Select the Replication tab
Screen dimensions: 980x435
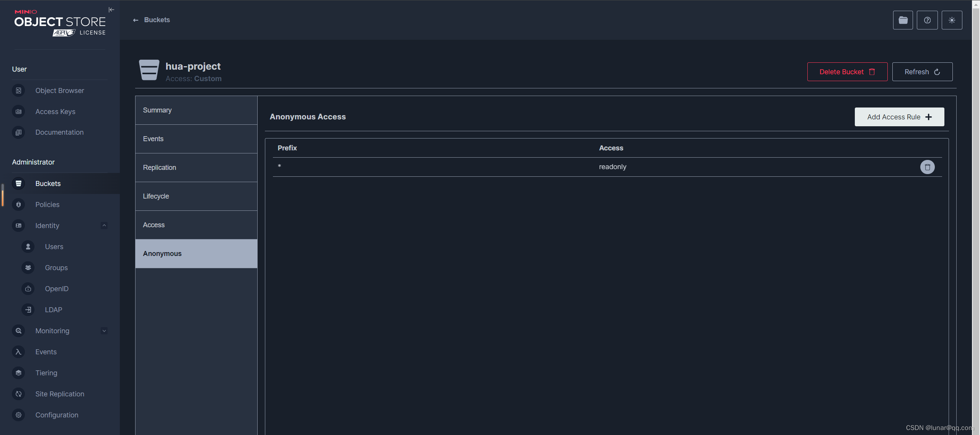click(x=196, y=168)
